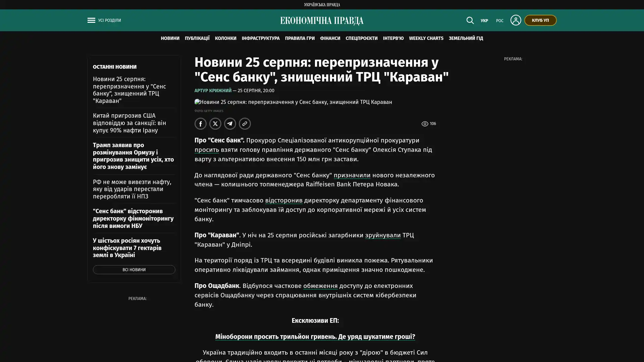Click the ОСТАННІ НОВИНИ heading
This screenshot has width=644, height=362.
coord(115,67)
